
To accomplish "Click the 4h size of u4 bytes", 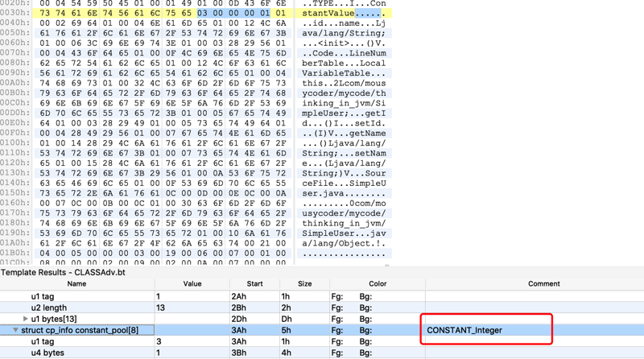I will 286,353.
